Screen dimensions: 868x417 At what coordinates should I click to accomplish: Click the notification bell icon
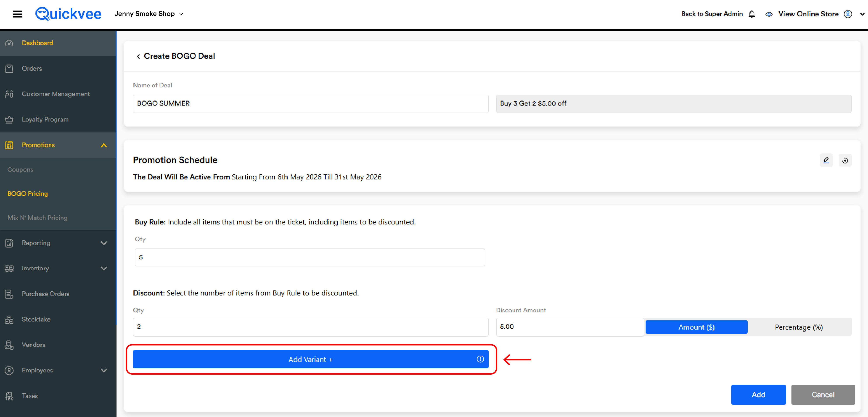click(752, 14)
